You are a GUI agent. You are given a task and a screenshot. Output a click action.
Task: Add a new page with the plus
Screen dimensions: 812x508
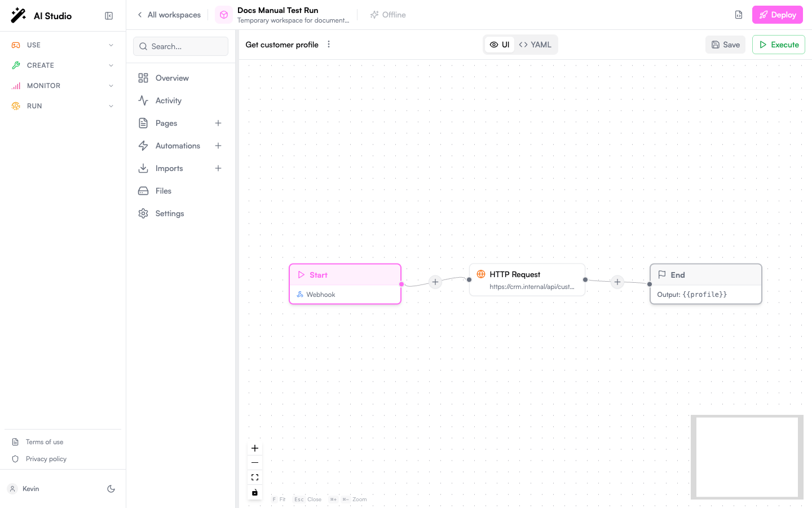(x=218, y=123)
